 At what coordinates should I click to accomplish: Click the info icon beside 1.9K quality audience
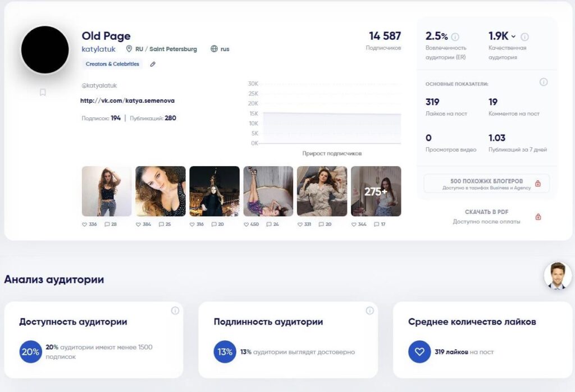tap(524, 37)
